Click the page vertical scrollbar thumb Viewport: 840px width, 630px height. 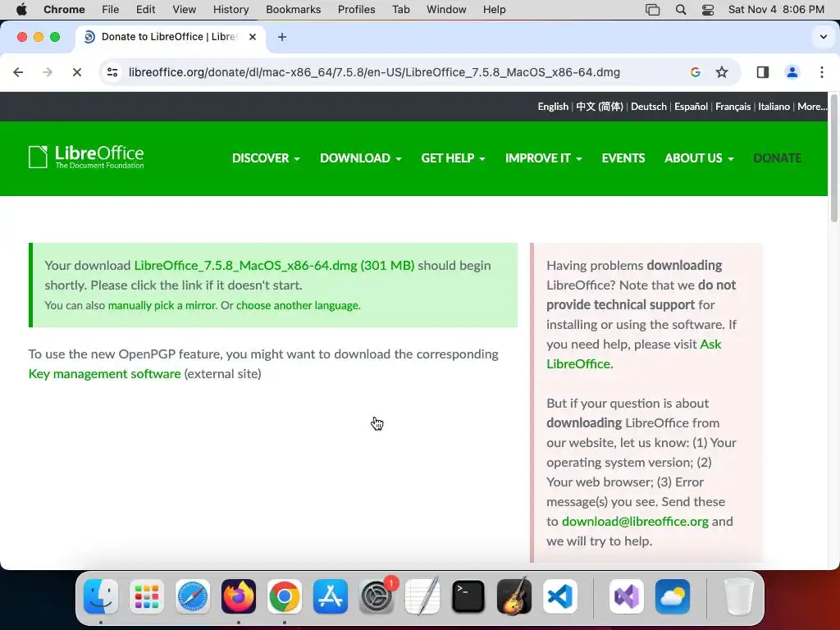pos(833,158)
